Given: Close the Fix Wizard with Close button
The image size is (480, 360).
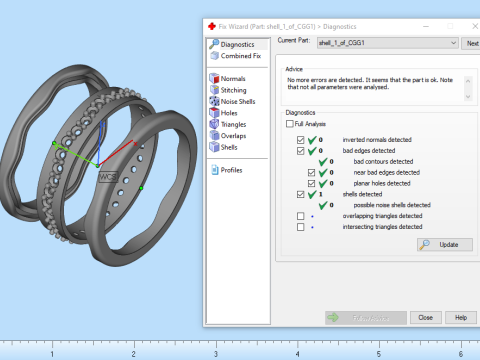Looking at the screenshot, I should point(426,318).
